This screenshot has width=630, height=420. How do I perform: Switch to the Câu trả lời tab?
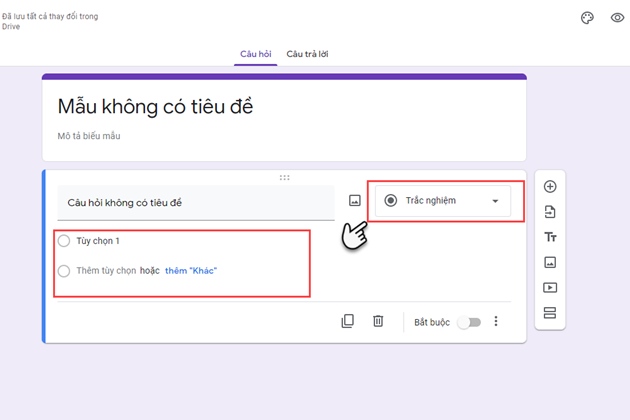[307, 54]
